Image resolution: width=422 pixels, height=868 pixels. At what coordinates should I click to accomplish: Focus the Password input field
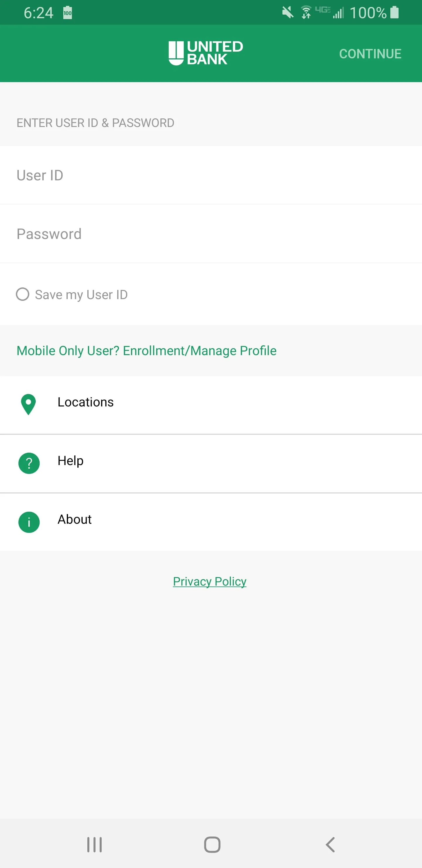(x=211, y=234)
